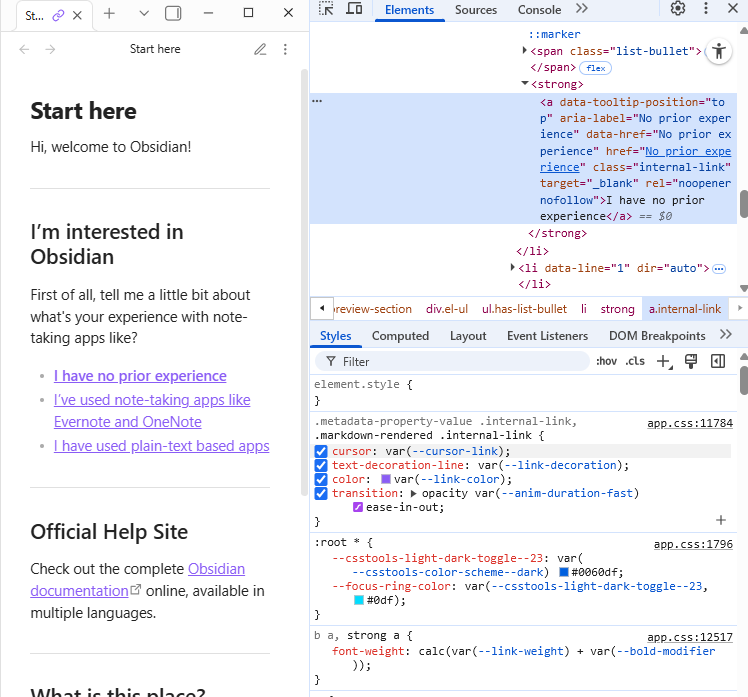This screenshot has height=697, width=748.
Task: Collapse the strong element node
Action: (x=525, y=84)
